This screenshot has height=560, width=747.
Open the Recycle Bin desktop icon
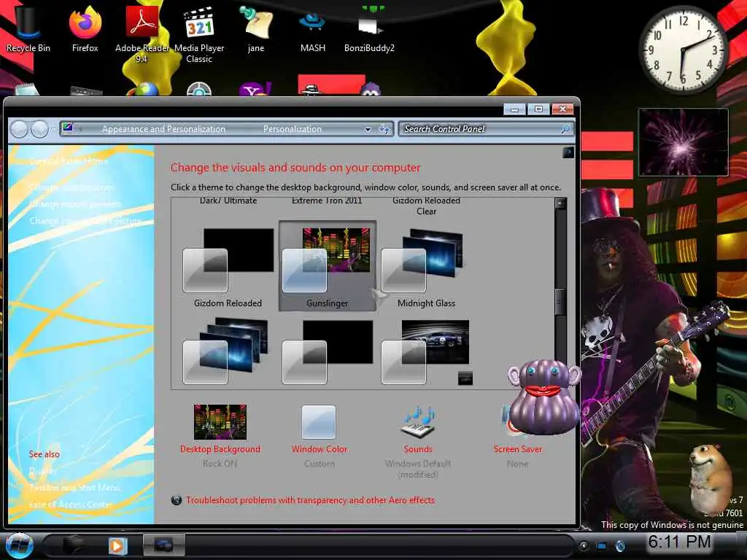tap(28, 28)
